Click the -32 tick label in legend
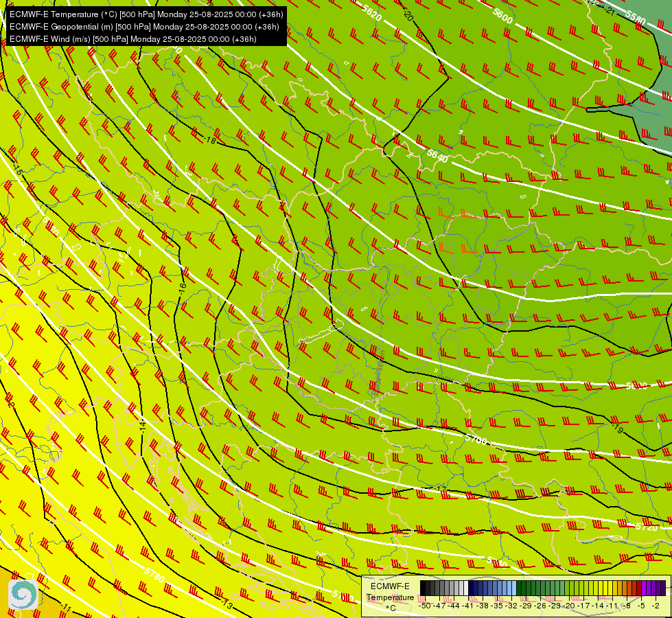The width and height of the screenshot is (672, 618). (x=513, y=606)
